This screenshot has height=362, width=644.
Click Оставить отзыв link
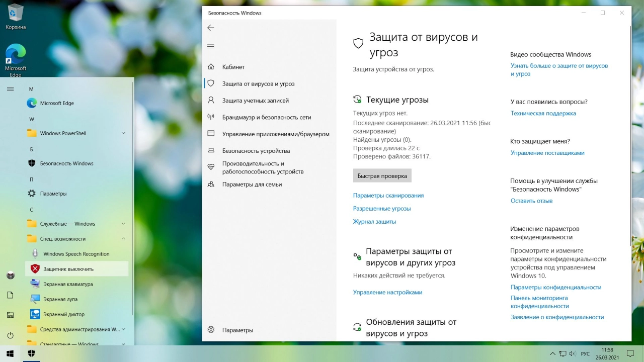click(532, 201)
